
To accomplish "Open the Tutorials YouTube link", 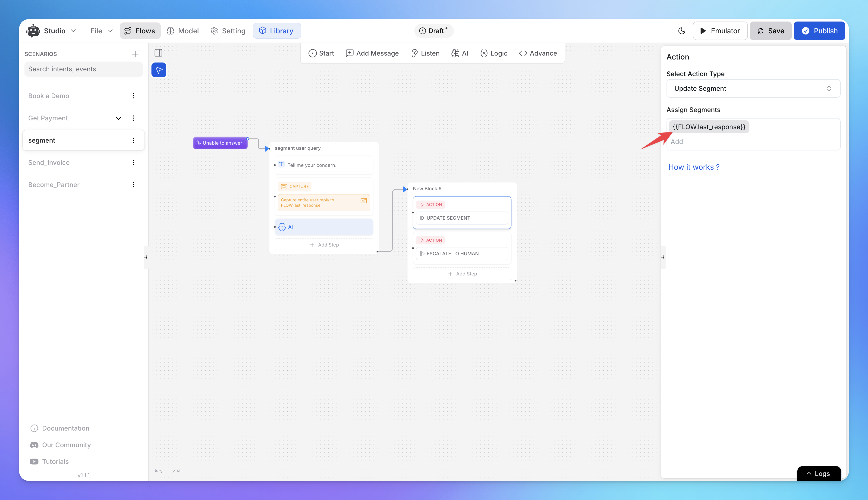I will tap(50, 462).
